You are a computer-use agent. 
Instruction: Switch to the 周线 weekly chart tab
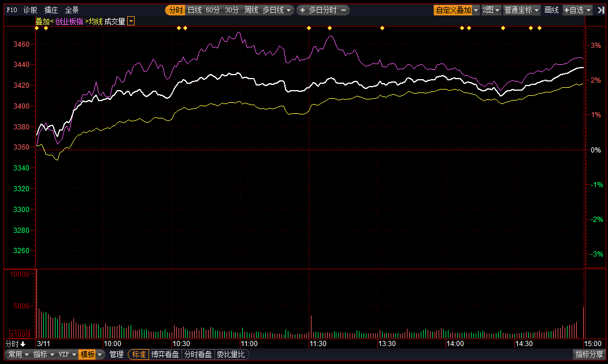251,10
